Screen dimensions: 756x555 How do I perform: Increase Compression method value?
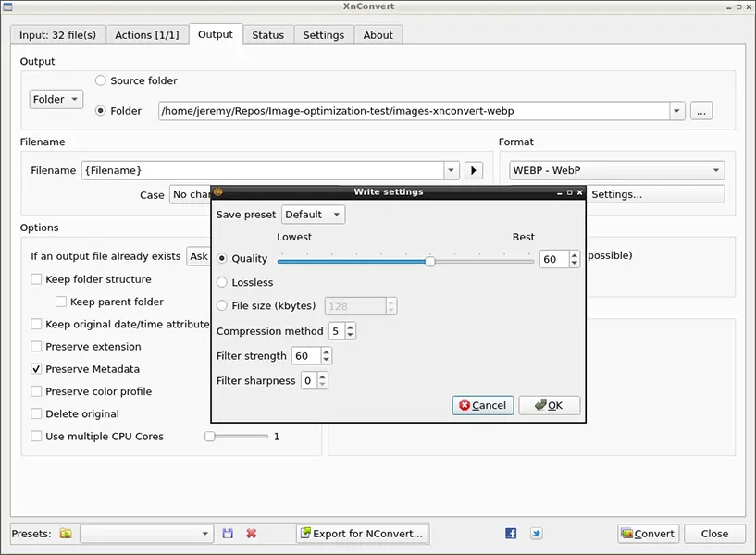351,327
